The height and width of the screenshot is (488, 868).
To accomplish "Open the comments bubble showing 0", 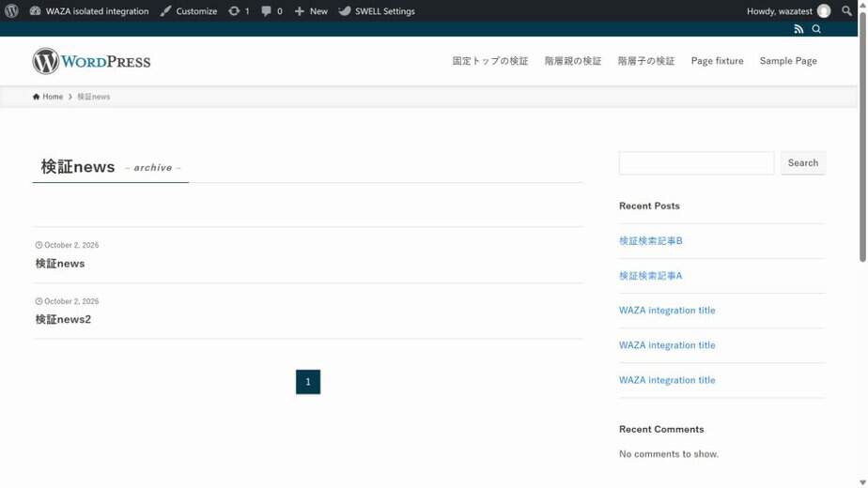I will (x=271, y=11).
